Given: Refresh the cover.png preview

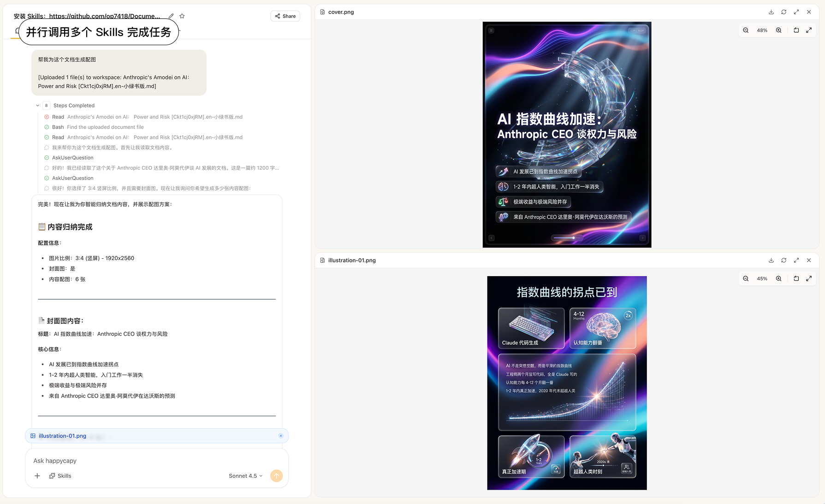Looking at the screenshot, I should click(783, 12).
